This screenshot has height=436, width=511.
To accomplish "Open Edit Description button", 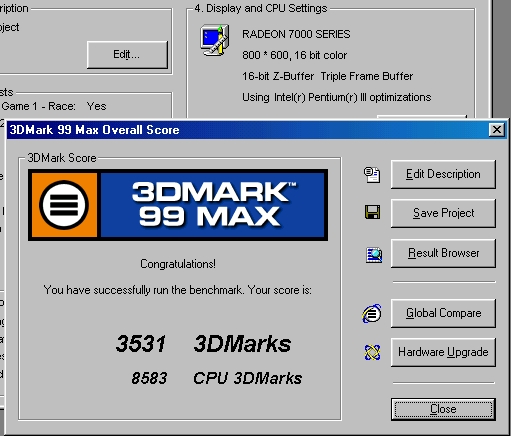I will (x=443, y=174).
